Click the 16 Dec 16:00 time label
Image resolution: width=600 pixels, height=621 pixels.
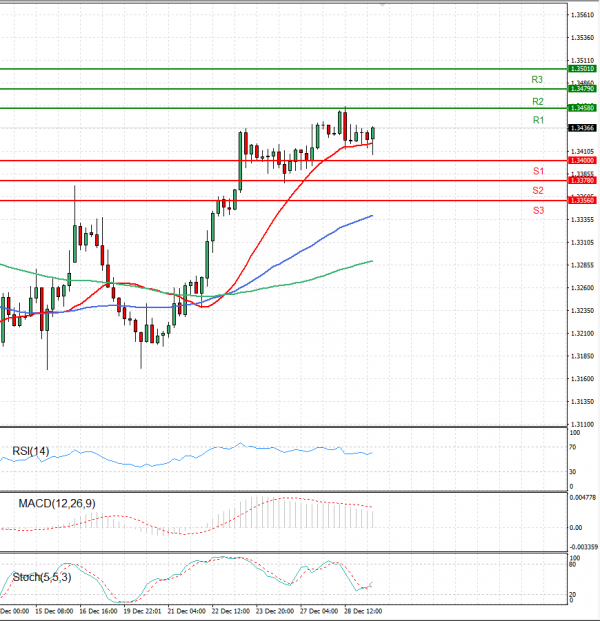pos(98,611)
